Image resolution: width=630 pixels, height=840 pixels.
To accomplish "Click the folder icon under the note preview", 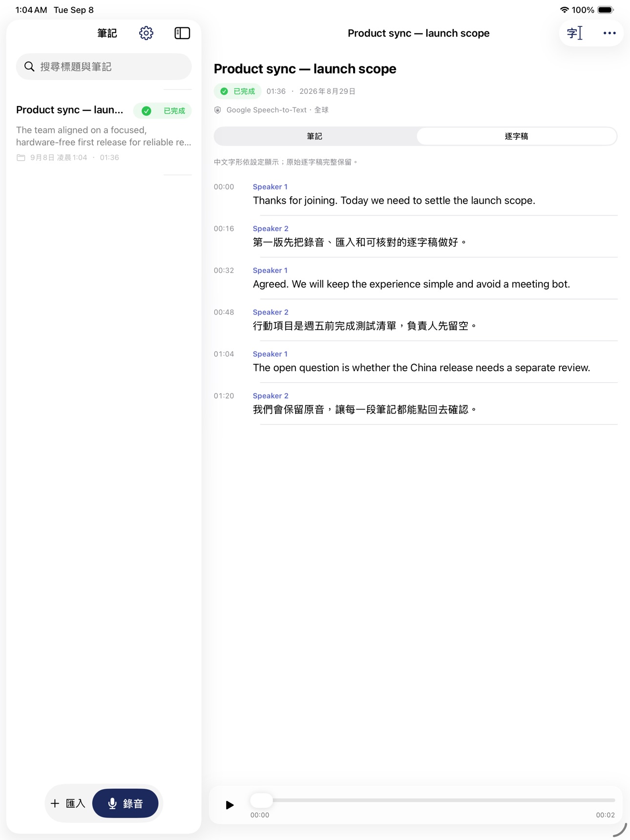I will (x=21, y=158).
